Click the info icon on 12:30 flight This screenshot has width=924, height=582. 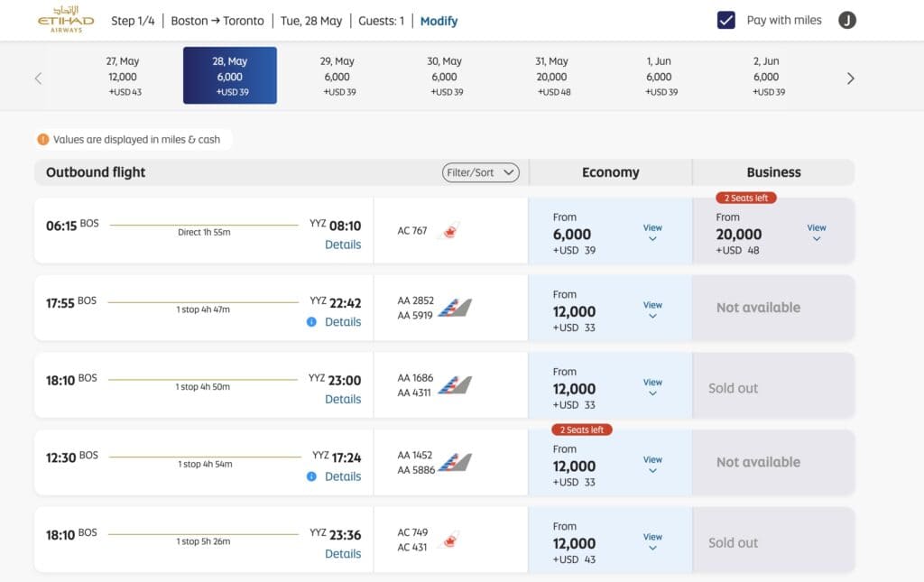click(311, 476)
